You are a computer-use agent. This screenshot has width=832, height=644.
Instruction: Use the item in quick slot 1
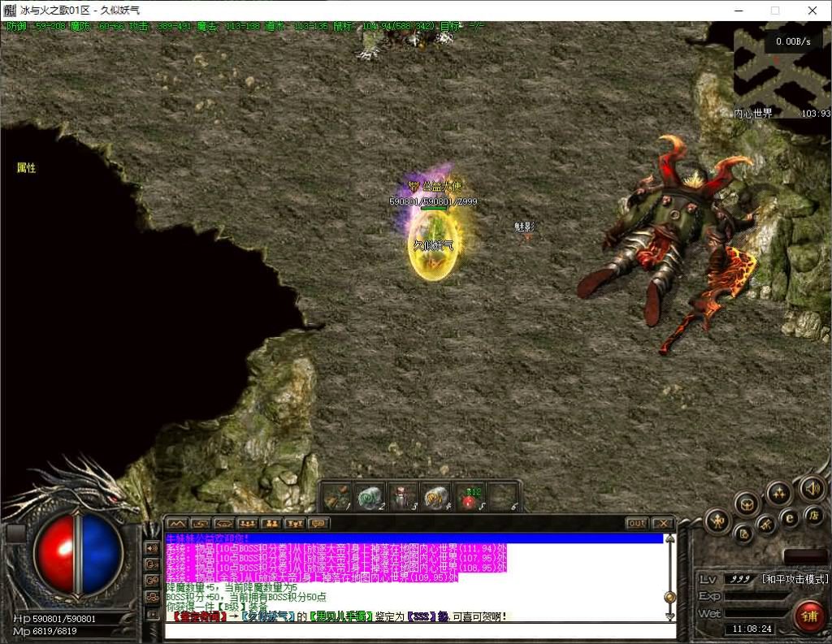339,497
